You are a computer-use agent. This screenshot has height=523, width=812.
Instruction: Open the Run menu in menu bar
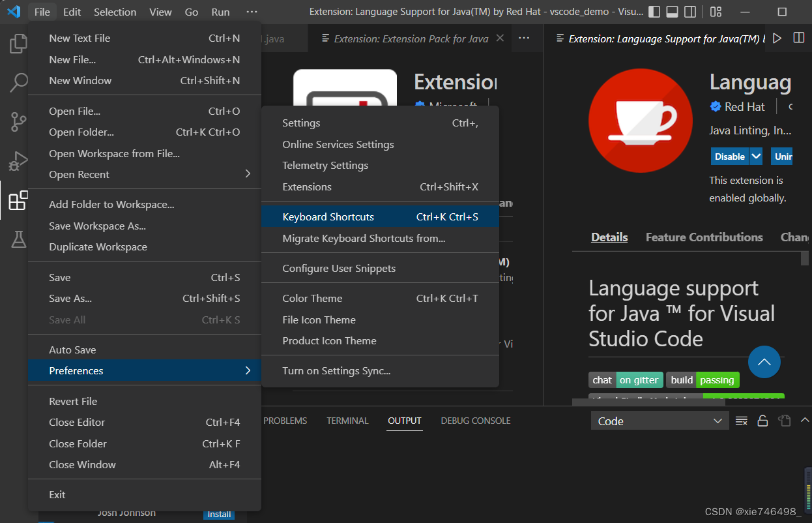[x=220, y=12]
